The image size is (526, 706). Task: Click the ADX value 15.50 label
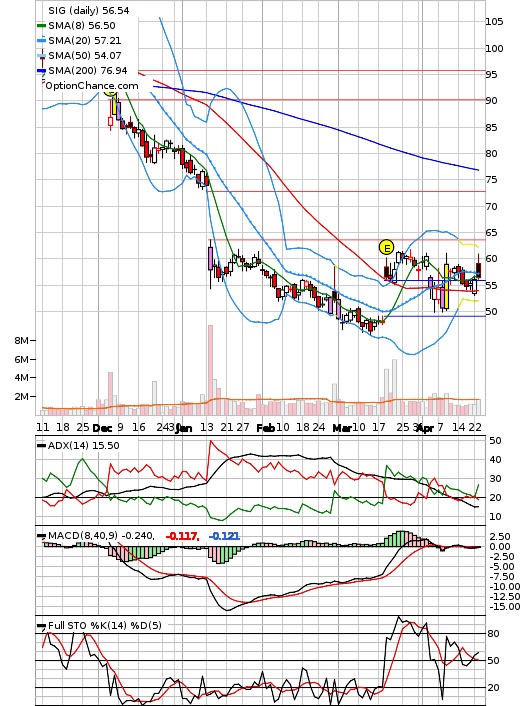(x=108, y=446)
